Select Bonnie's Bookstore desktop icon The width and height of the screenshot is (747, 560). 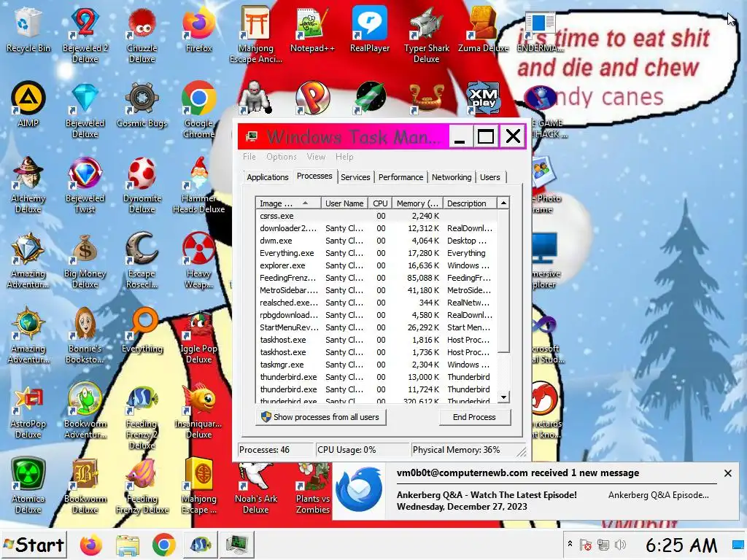85,336
